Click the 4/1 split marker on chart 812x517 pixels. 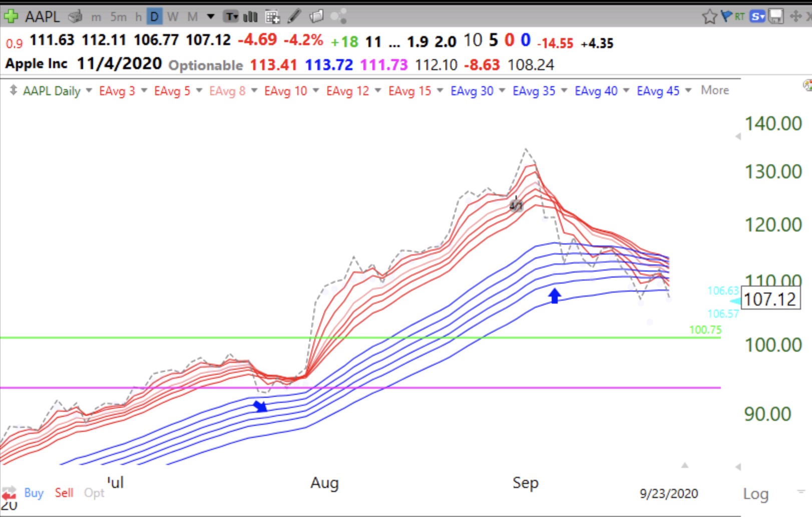[516, 205]
